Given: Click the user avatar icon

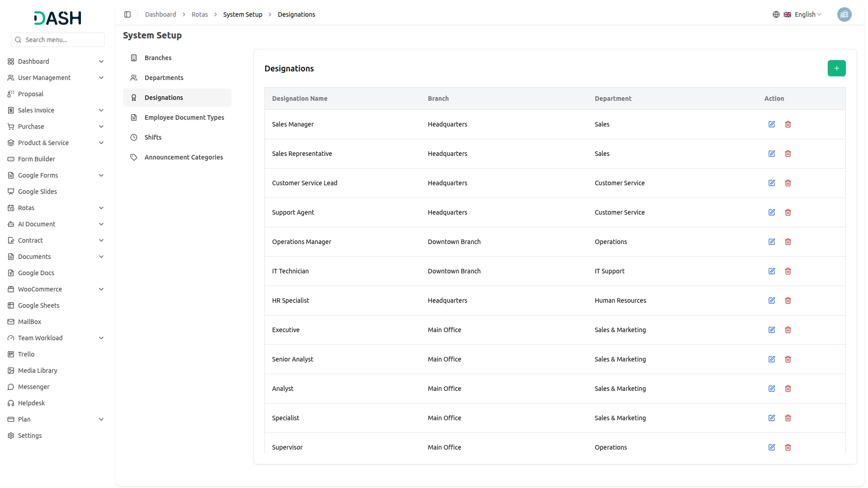Looking at the screenshot, I should click(844, 14).
